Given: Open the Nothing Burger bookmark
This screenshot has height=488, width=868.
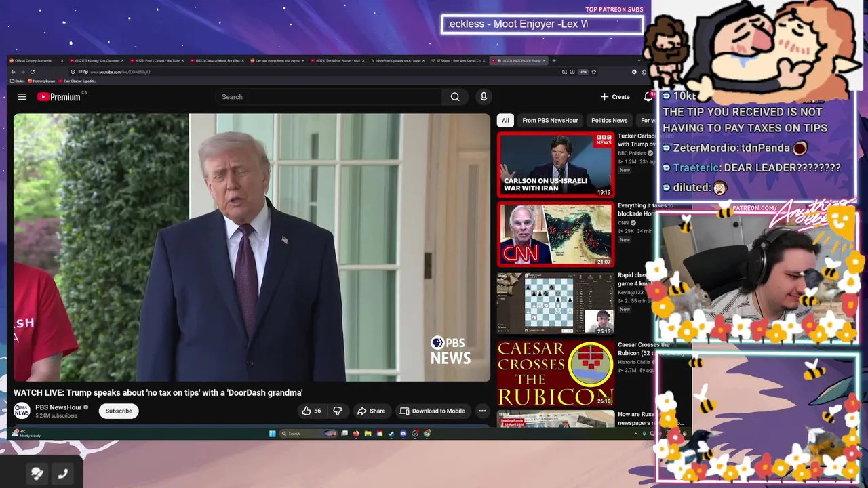Looking at the screenshot, I should pyautogui.click(x=41, y=81).
